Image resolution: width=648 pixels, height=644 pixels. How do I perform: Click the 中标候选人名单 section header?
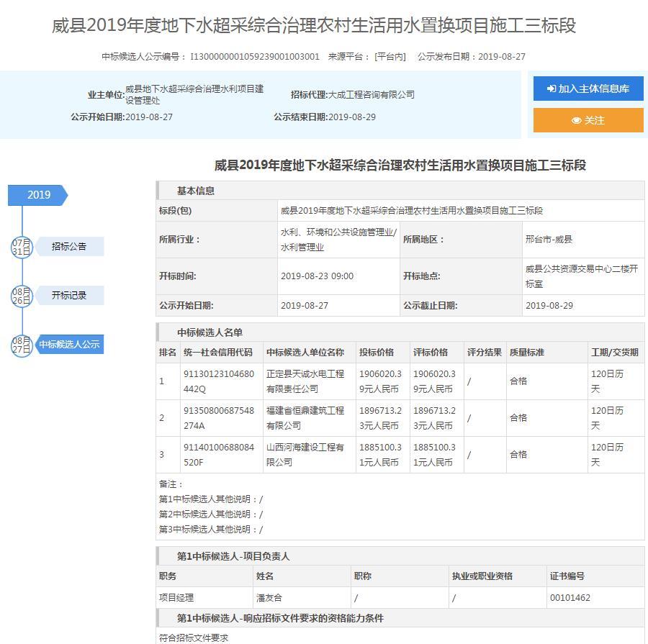click(210, 332)
